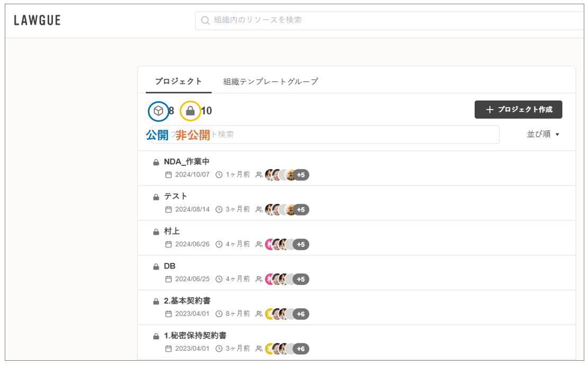Click members icon on 2.基本契約書 project
Image resolution: width=588 pixels, height=365 pixels.
tap(259, 314)
